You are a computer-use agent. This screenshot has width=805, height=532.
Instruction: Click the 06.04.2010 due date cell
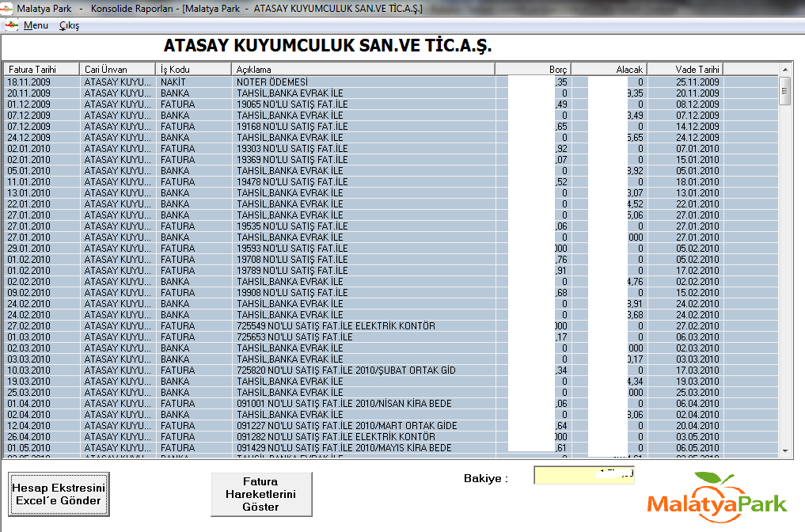(x=685, y=404)
